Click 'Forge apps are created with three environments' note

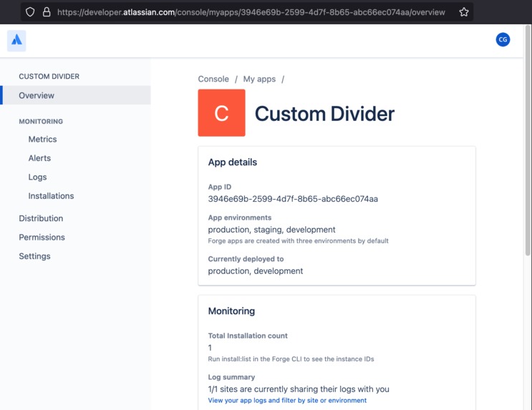[x=299, y=241]
